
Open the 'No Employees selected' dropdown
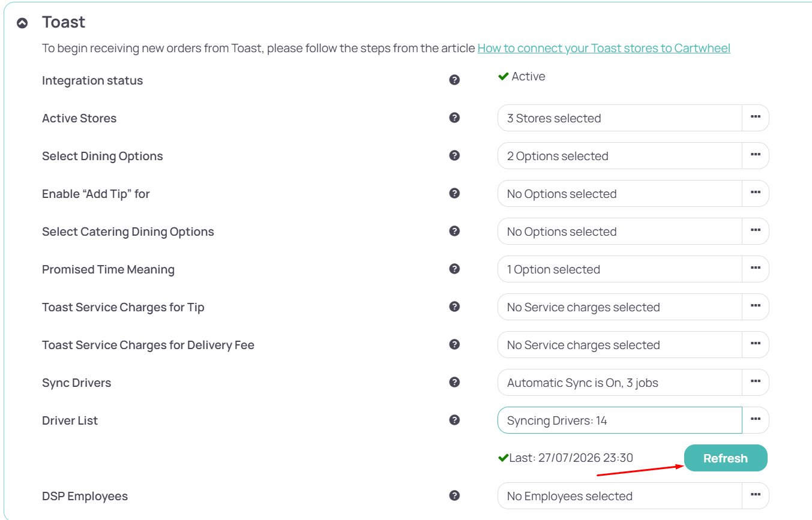coord(620,496)
